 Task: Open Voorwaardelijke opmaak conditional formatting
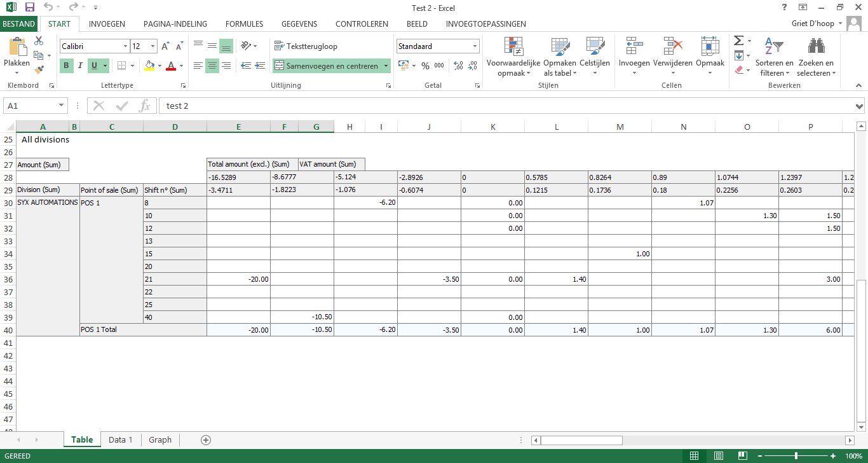coord(513,57)
